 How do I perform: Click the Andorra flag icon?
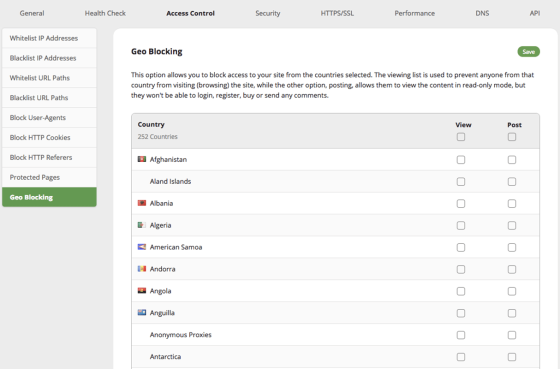click(x=142, y=269)
